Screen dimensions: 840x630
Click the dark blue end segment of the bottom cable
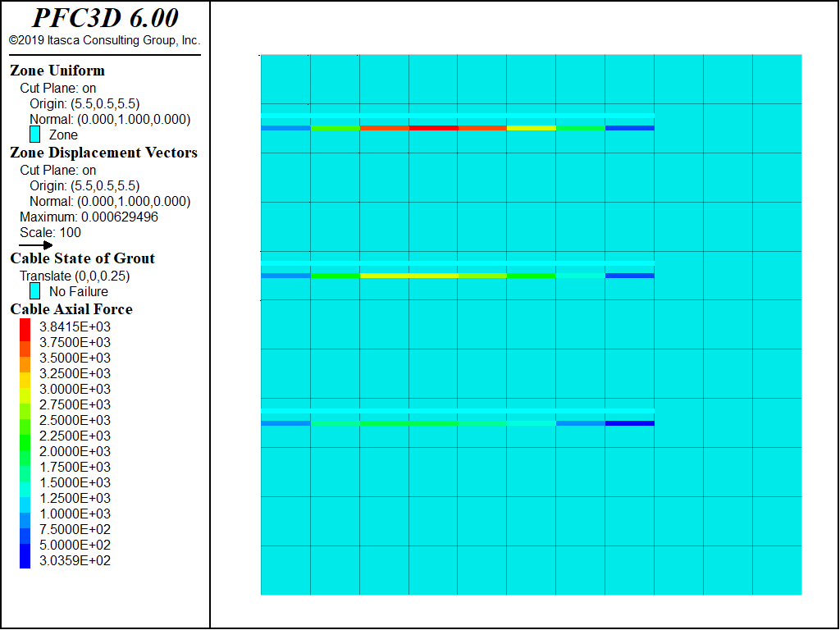[x=630, y=423]
